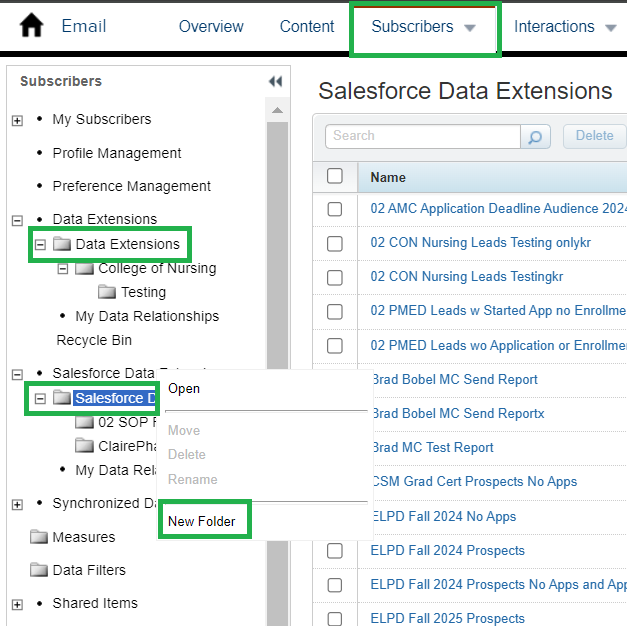This screenshot has width=627, height=626.
Task: Open the Email app label
Action: click(x=84, y=26)
